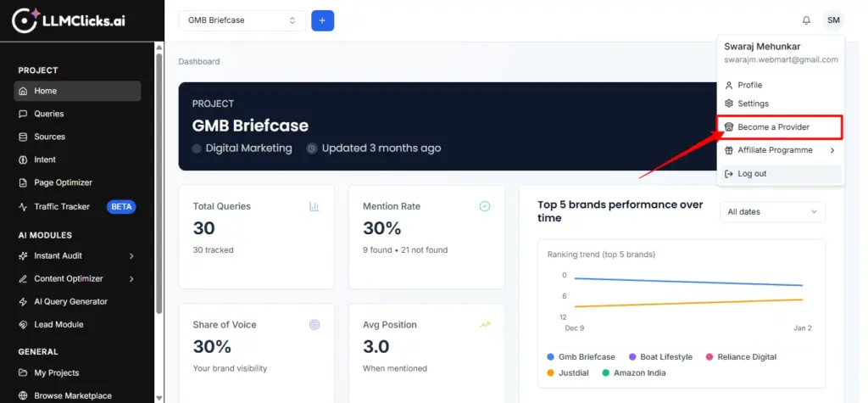This screenshot has height=403, width=868.
Task: Click the SM user avatar
Action: [x=834, y=20]
